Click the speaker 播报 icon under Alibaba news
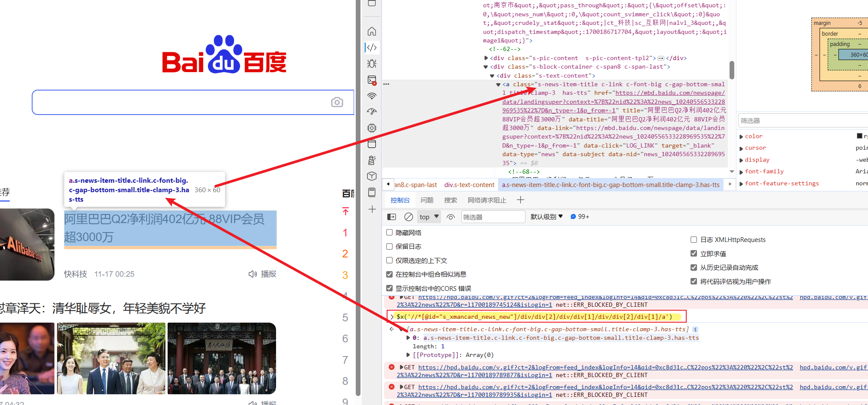The image size is (868, 405). click(x=252, y=274)
